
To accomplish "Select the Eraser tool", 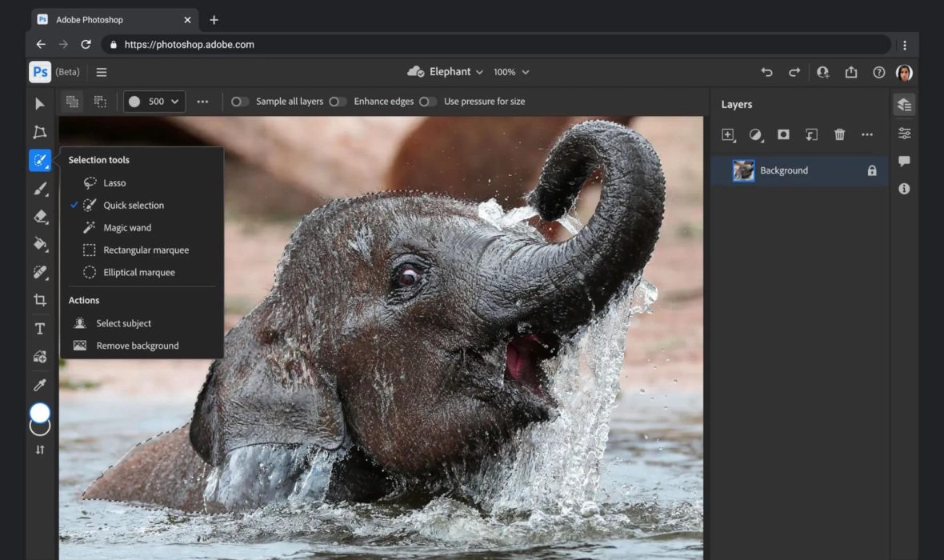I will click(x=40, y=217).
